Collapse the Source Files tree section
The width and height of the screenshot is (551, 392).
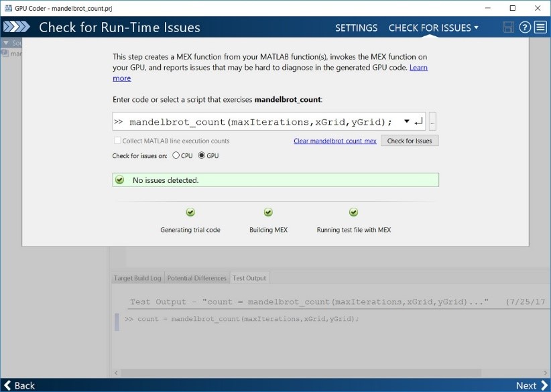6,42
